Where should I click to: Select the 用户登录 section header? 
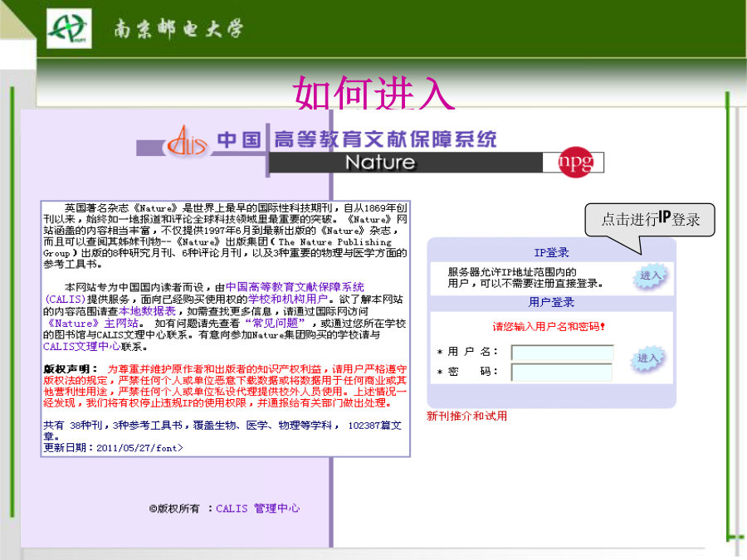(x=551, y=302)
